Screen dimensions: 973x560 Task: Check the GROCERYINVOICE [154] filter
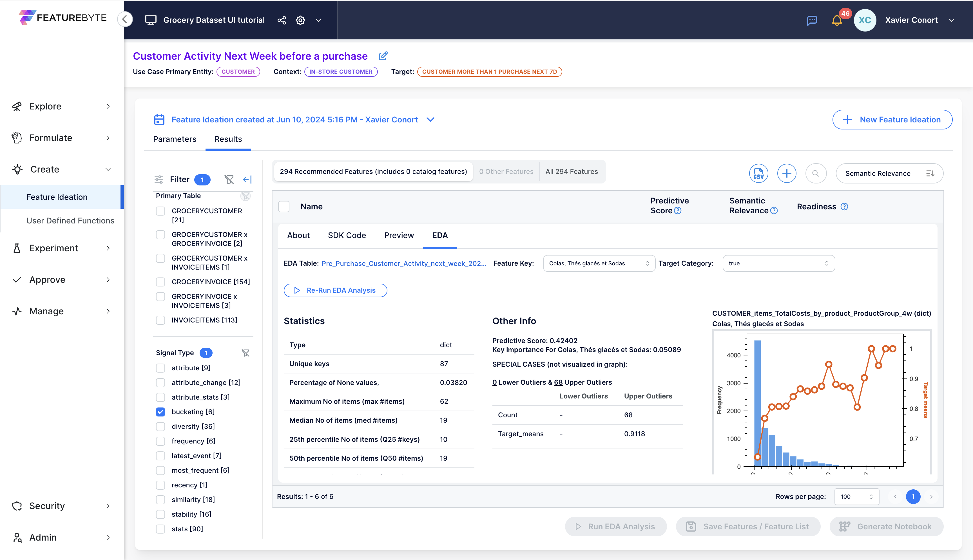tap(160, 281)
